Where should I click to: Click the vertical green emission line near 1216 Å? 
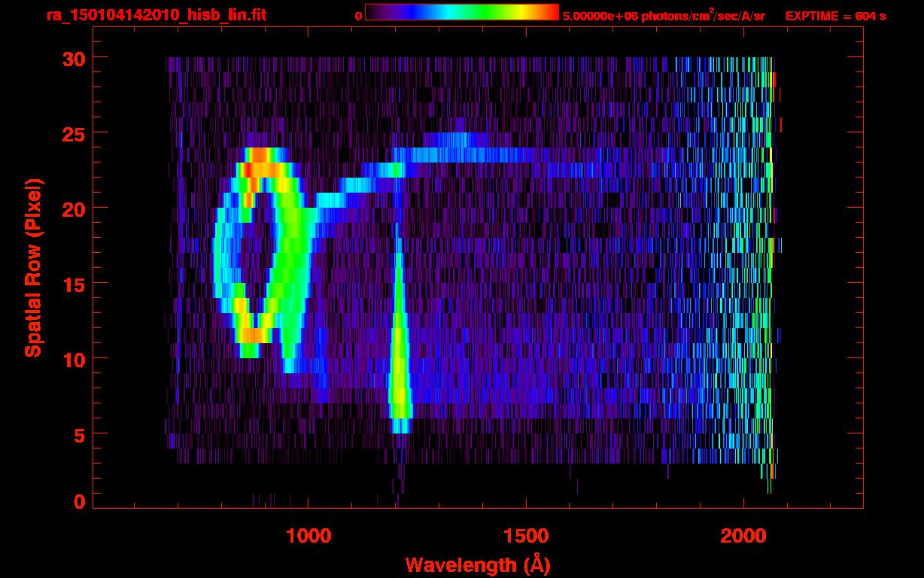399,331
